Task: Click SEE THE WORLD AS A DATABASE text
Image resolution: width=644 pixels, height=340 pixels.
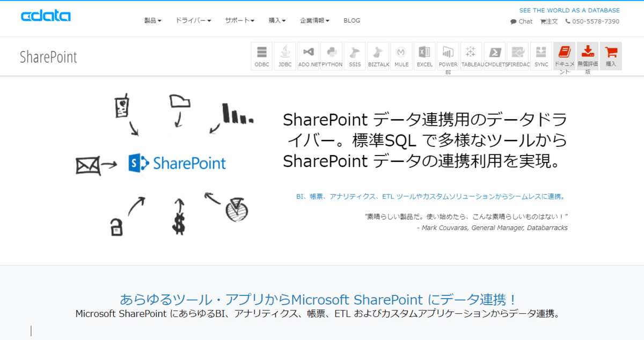Action: click(x=569, y=10)
